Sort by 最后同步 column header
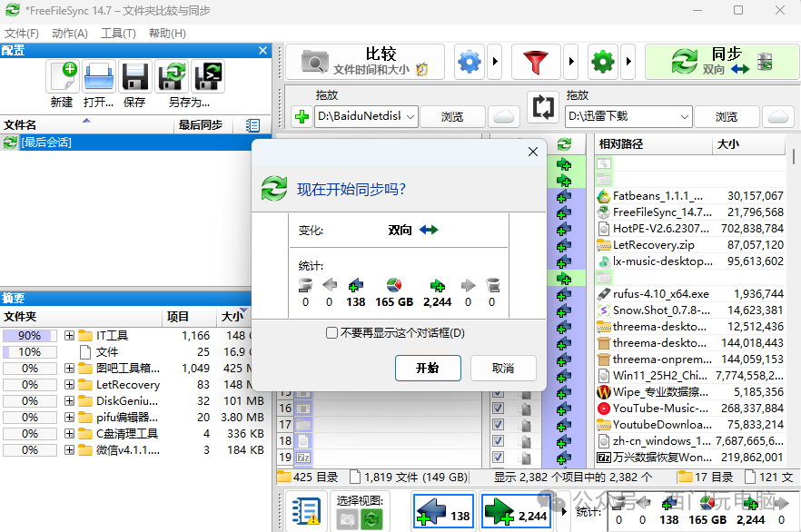 point(200,125)
